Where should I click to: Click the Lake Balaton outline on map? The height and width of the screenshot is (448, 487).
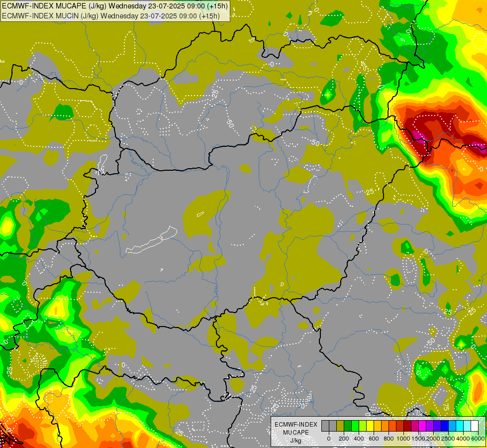(x=152, y=240)
